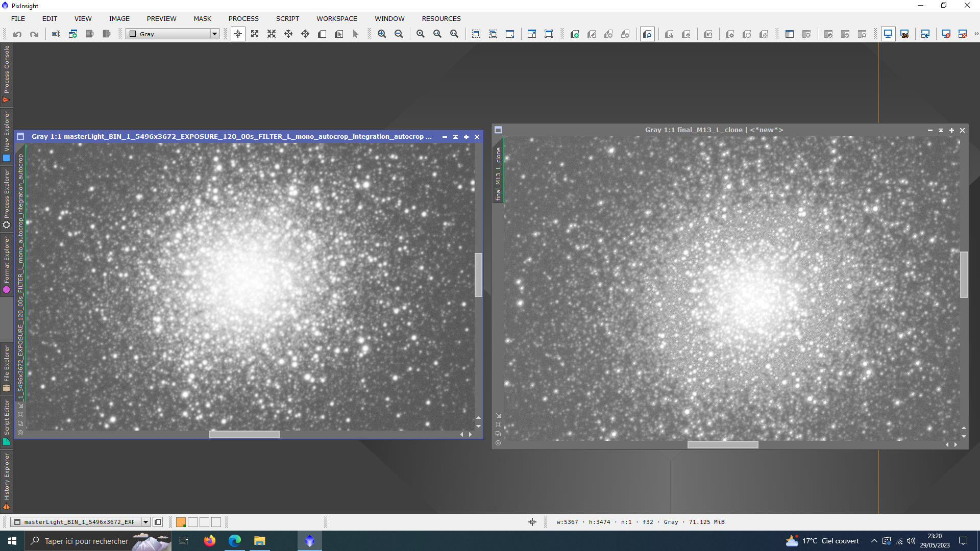980x551 pixels.
Task: Toggle the 24-bit screen LUT icon
Action: pyautogui.click(x=905, y=34)
